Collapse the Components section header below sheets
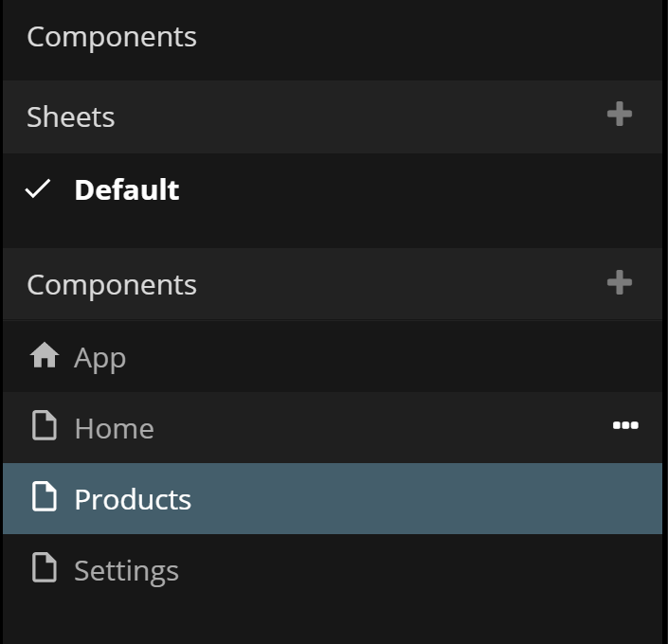Screen dimensions: 668x644 [x=112, y=284]
